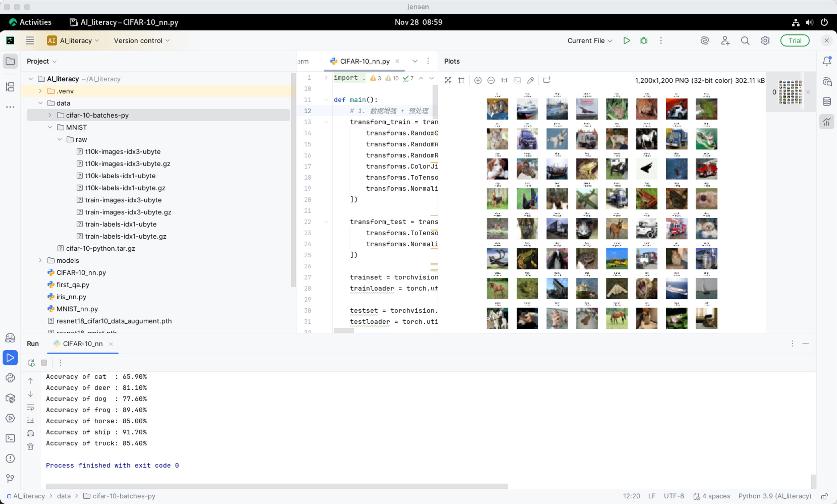
Task: Pick color with the eyedropper in Plots
Action: point(530,80)
